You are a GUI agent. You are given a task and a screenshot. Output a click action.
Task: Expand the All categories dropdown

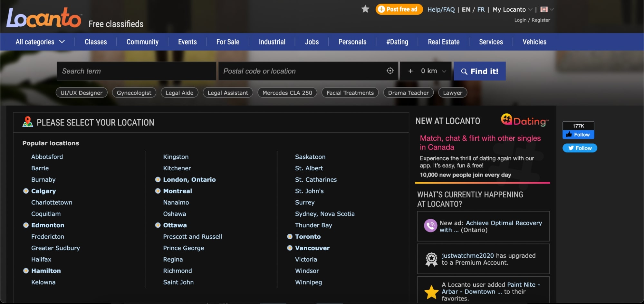(x=40, y=42)
